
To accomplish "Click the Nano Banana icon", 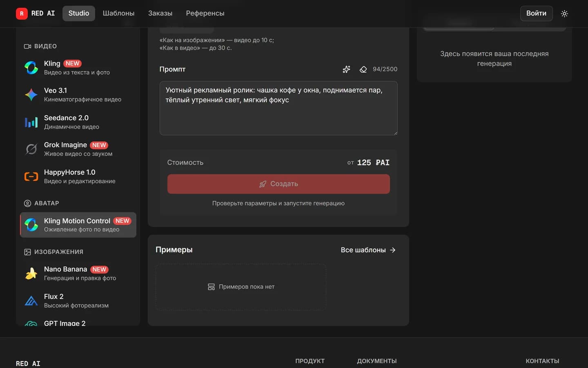I will click(31, 273).
